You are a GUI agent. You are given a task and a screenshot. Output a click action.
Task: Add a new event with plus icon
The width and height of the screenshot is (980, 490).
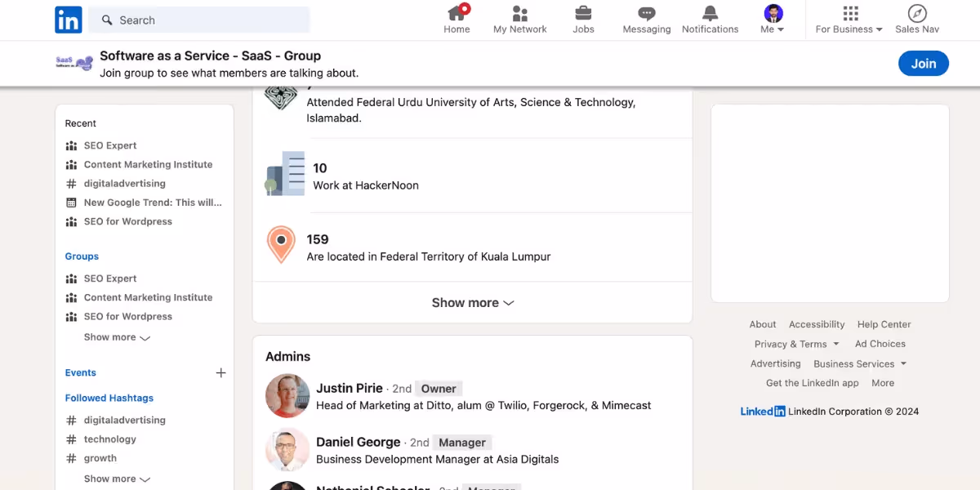pos(220,372)
